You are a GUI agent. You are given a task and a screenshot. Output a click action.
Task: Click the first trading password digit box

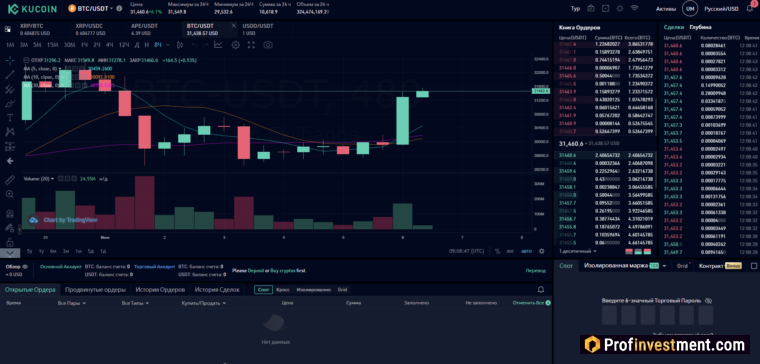coord(609,315)
